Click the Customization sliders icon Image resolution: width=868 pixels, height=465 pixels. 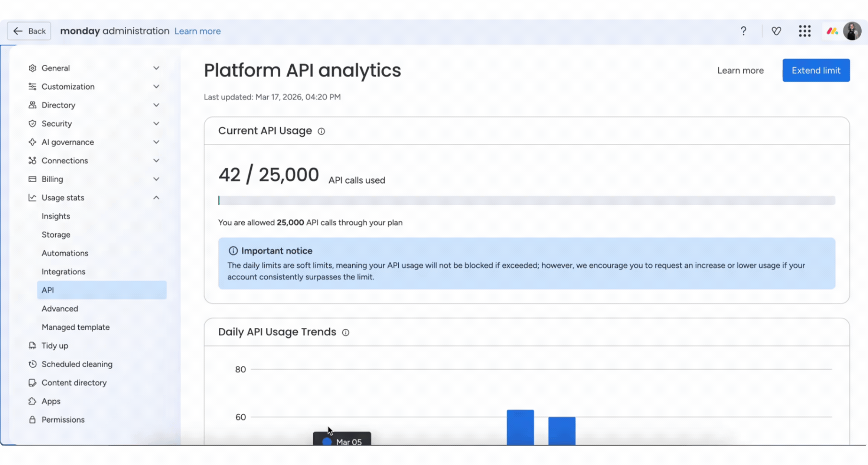point(32,87)
